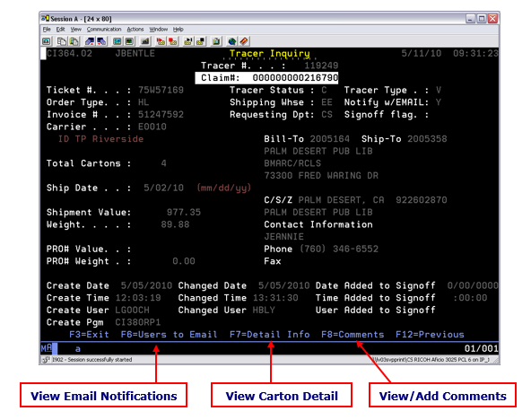Open the Color Remap toolbar icon

pos(129,41)
